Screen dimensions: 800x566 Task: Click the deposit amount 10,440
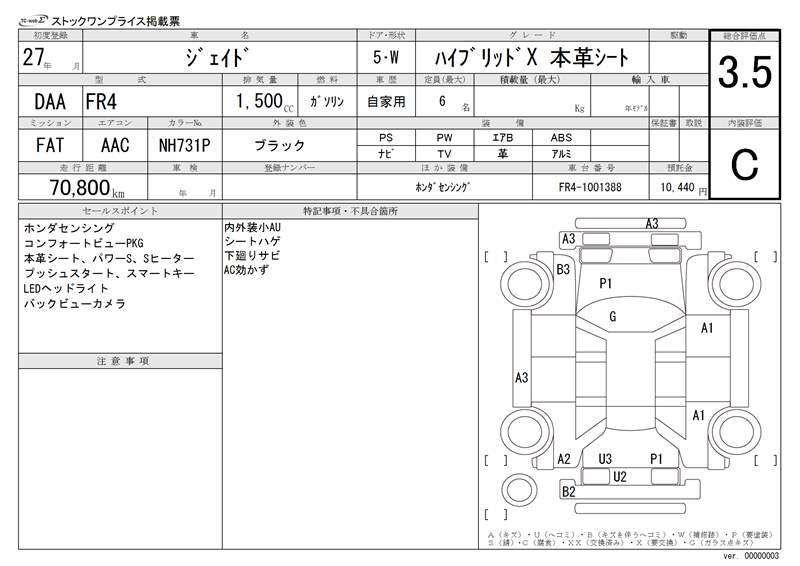(677, 187)
